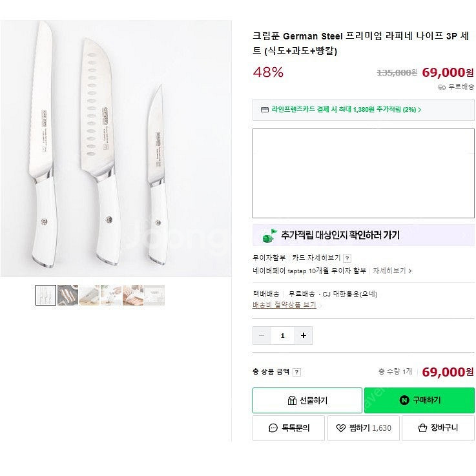
Task: Click the quantity input field
Action: pos(282,335)
